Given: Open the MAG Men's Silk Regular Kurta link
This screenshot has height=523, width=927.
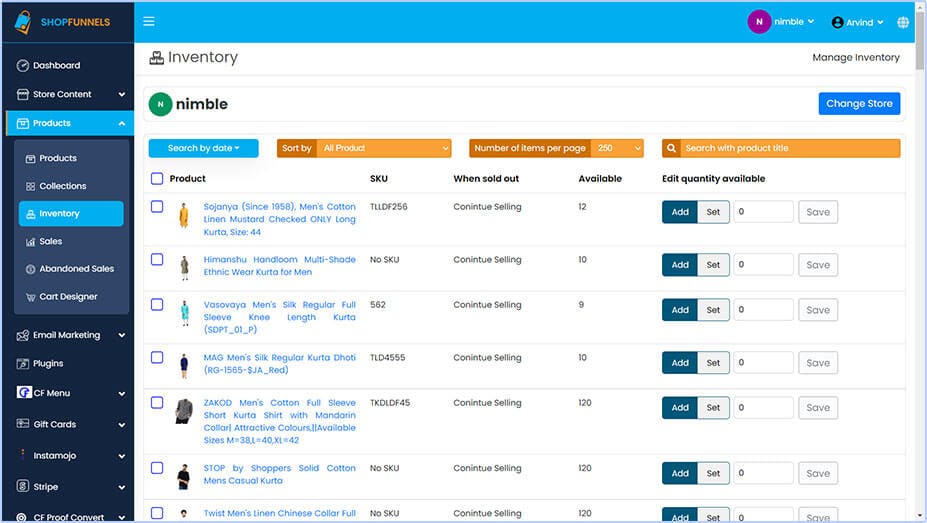Looking at the screenshot, I should tap(280, 364).
